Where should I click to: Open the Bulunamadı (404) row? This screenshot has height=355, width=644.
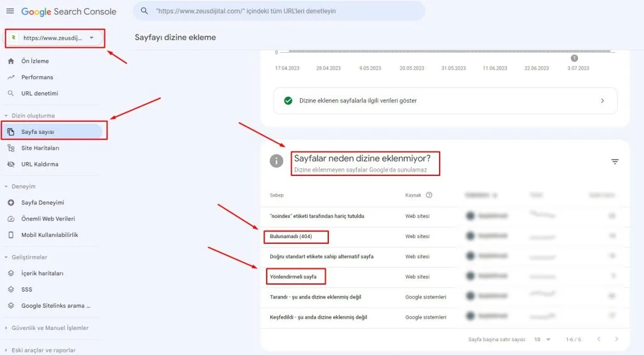coord(445,236)
